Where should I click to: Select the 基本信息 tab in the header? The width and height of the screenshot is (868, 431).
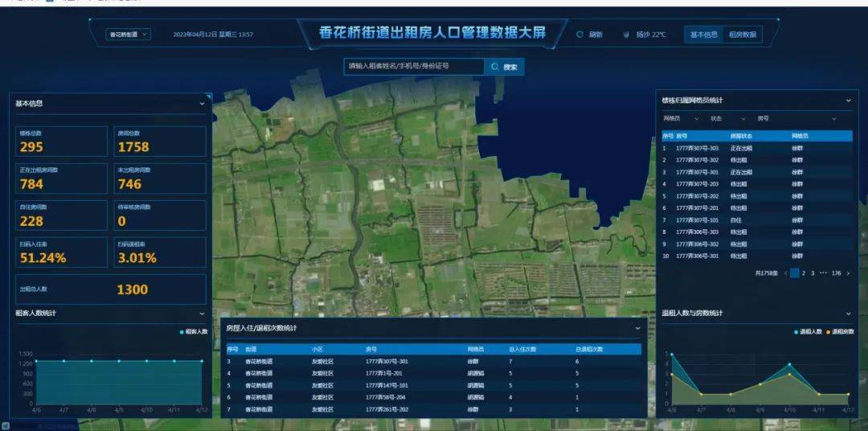pos(704,35)
